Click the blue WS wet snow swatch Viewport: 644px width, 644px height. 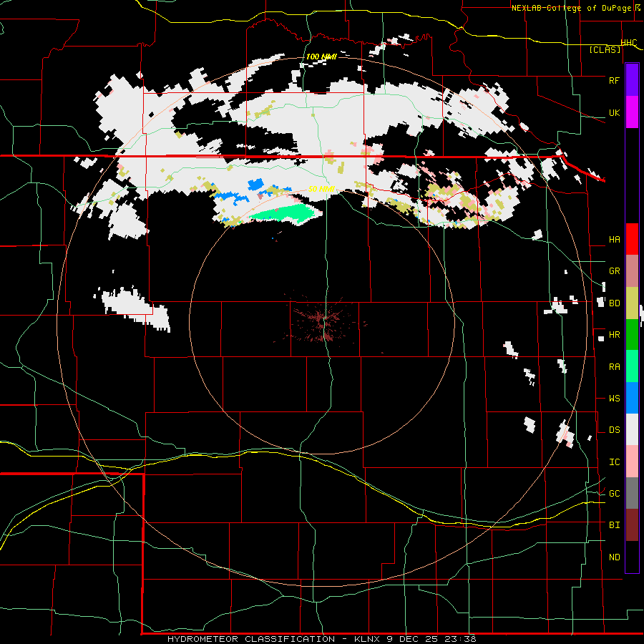click(632, 398)
